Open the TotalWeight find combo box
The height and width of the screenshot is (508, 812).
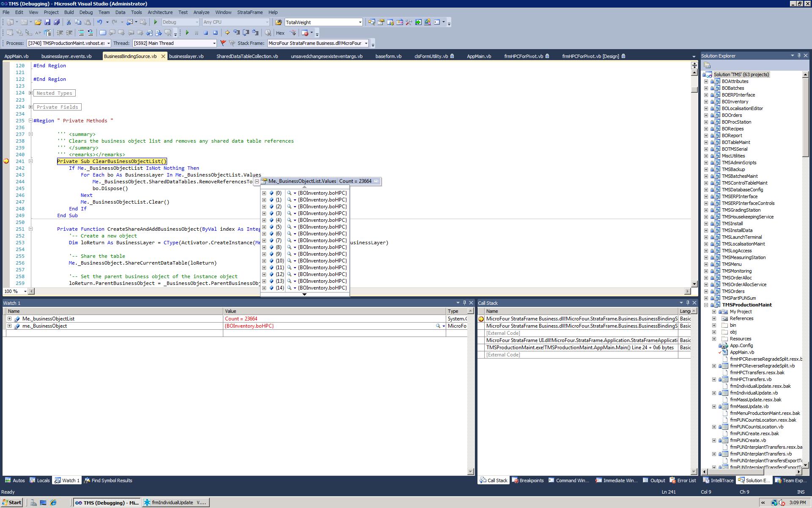(x=360, y=22)
